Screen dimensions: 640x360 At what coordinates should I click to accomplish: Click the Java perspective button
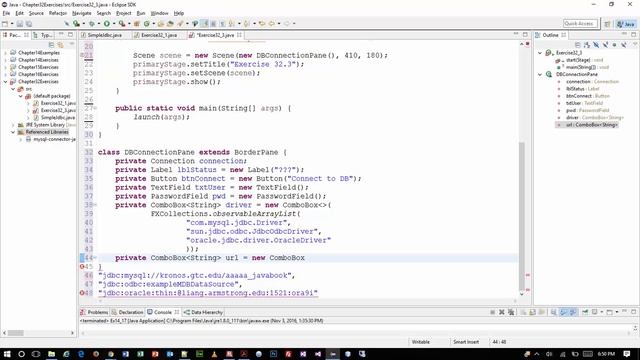click(x=626, y=24)
